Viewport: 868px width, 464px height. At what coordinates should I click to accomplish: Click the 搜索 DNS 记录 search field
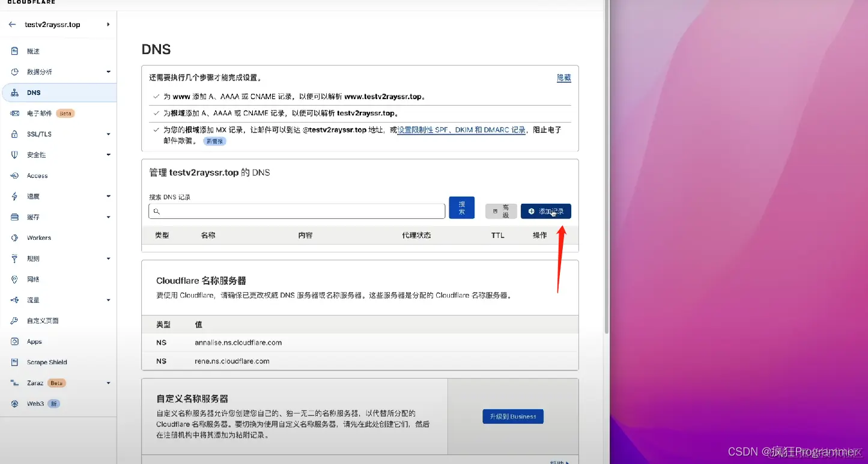click(x=297, y=211)
